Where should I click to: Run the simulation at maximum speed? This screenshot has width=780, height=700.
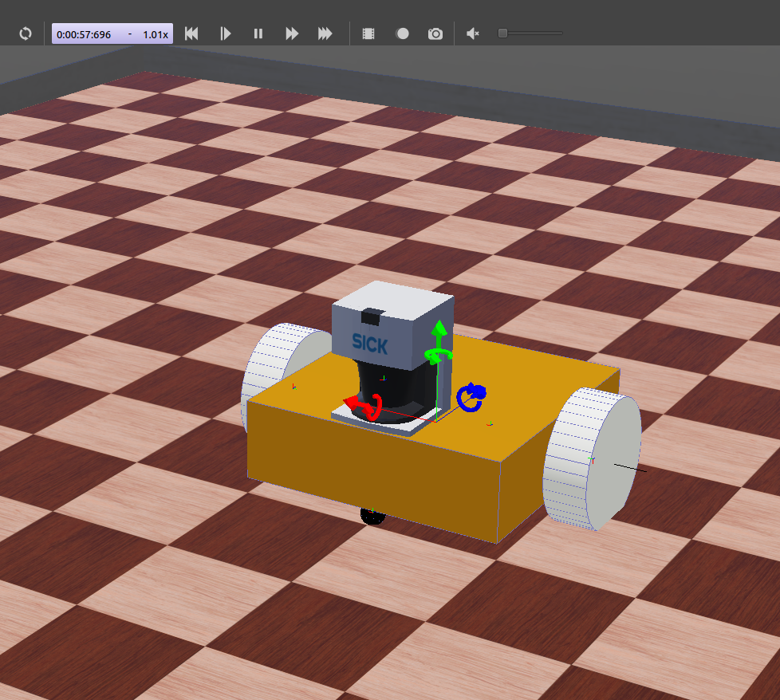tap(325, 33)
